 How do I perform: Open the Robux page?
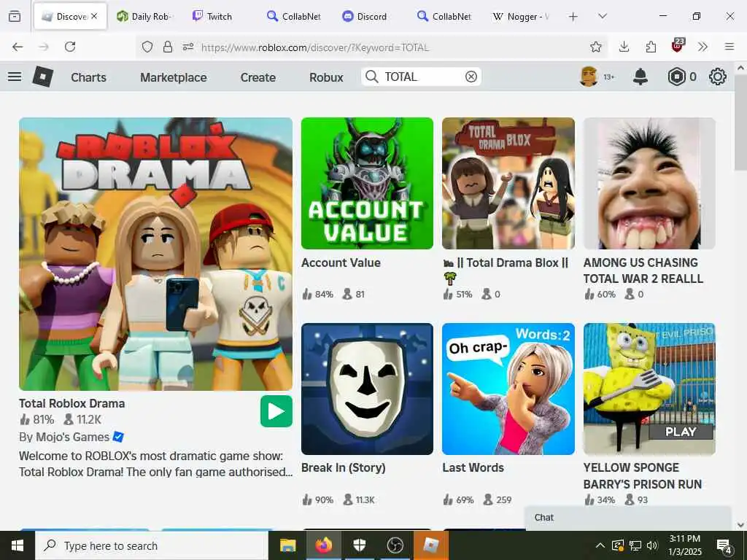[326, 77]
